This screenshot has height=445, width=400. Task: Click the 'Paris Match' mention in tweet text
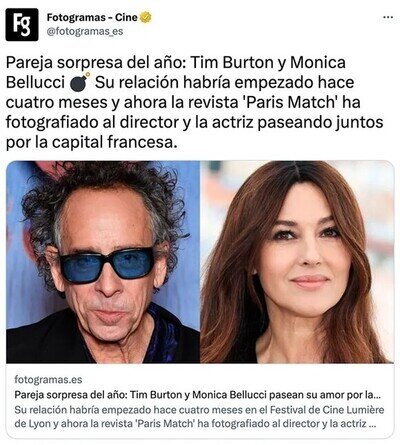point(289,102)
